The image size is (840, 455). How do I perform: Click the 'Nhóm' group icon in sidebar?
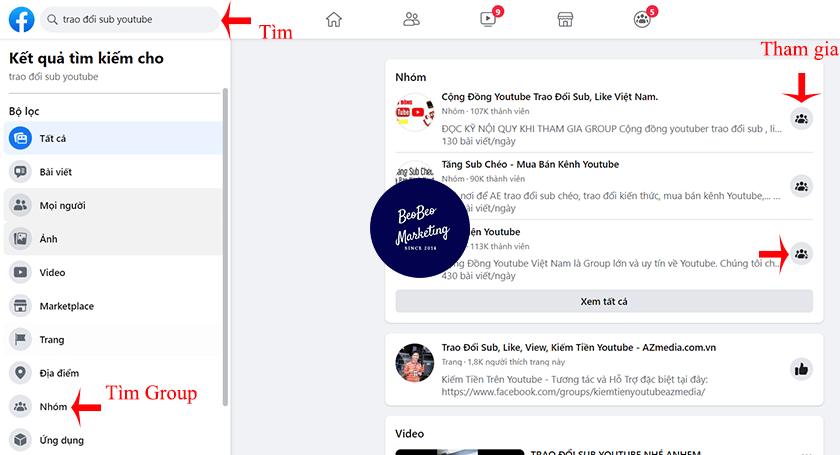tap(20, 407)
